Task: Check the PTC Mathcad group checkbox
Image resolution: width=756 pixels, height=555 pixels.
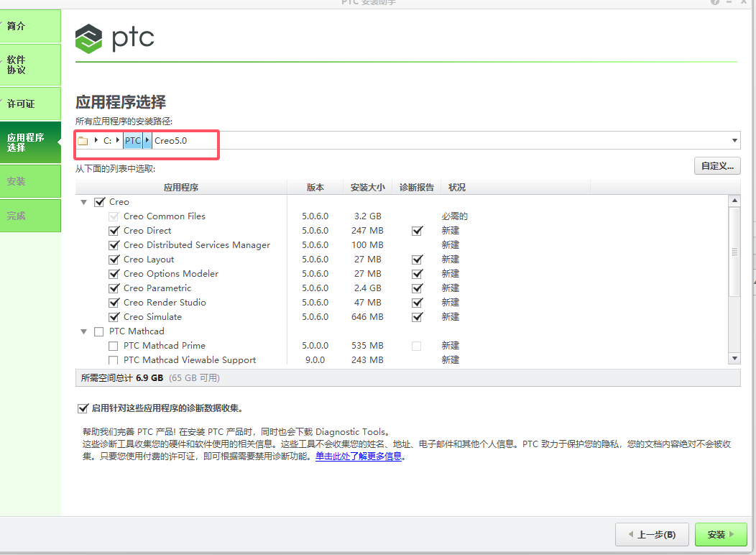Action: pos(99,331)
